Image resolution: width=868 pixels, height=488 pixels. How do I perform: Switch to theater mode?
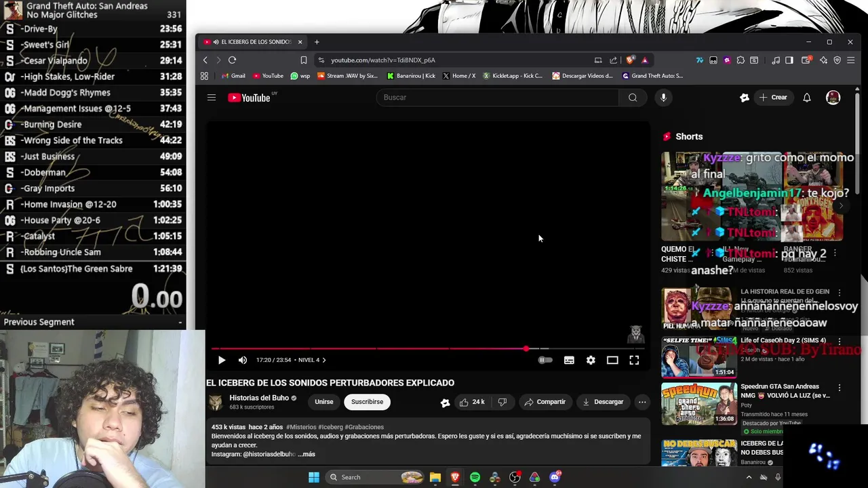612,361
